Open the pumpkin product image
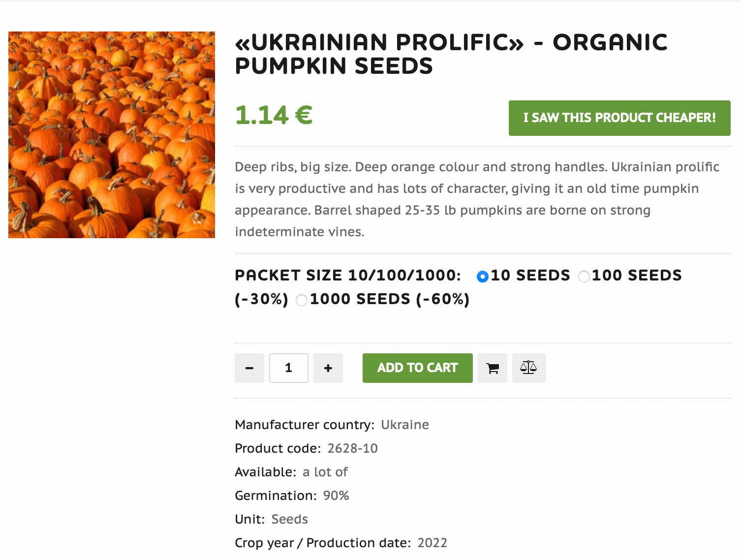Screen dimensions: 741x560 click(112, 135)
